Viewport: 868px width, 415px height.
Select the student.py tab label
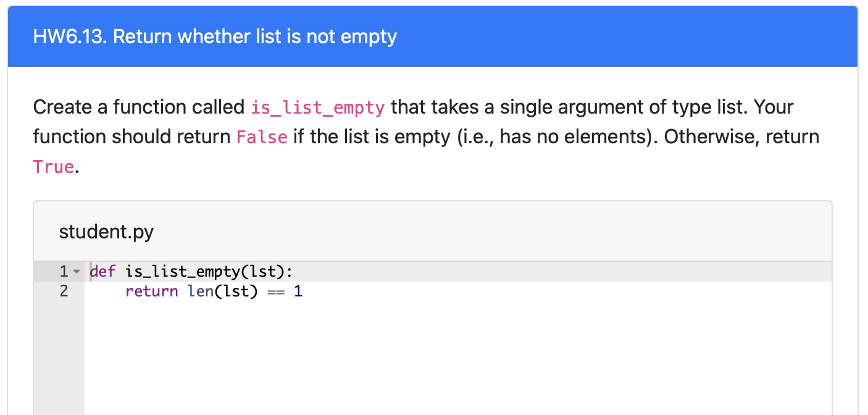(106, 232)
